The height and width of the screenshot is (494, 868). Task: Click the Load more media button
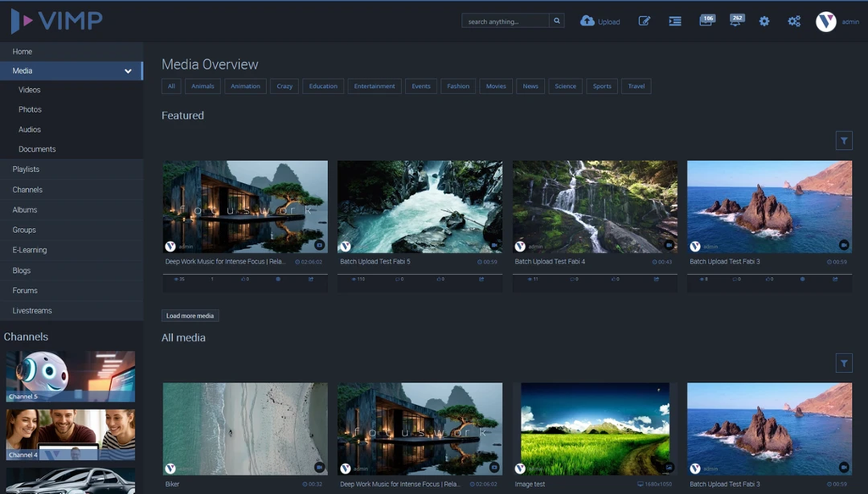[x=190, y=316]
